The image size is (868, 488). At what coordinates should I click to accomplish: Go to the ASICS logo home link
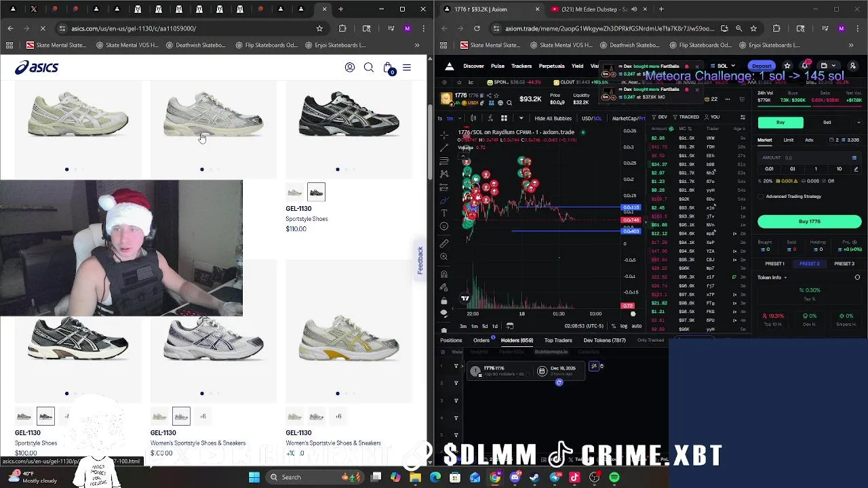click(37, 67)
